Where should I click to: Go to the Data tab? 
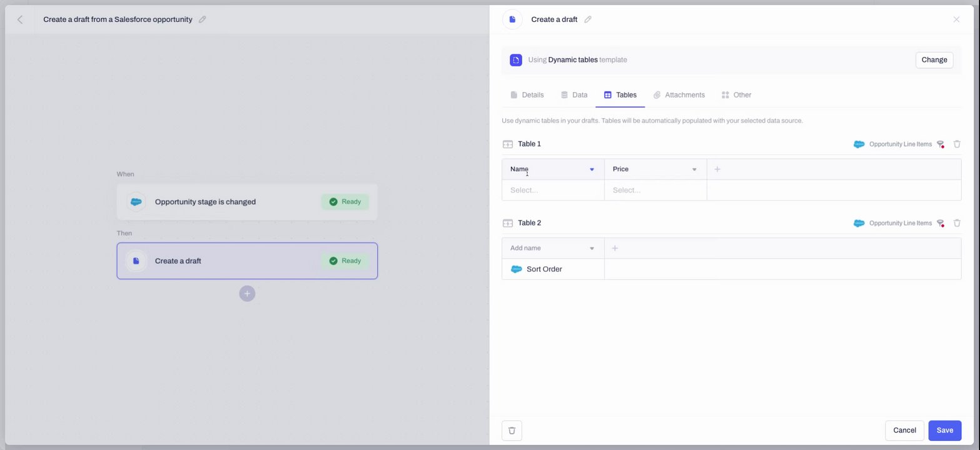point(573,95)
